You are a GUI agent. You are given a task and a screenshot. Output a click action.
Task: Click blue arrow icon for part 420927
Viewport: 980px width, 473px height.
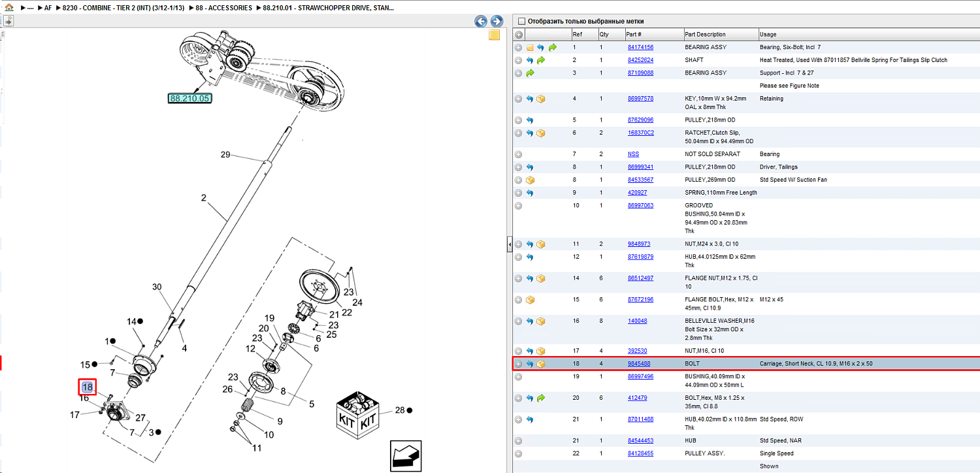click(530, 193)
